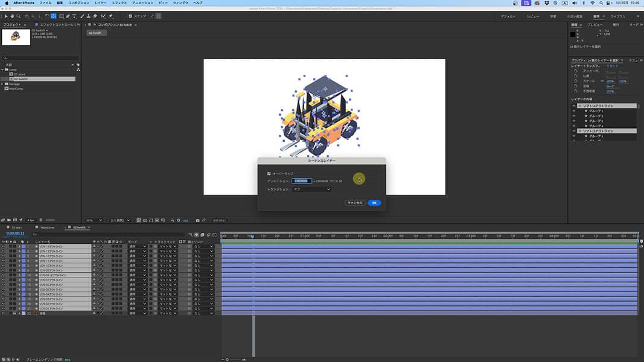Screen dimensions: 644x362
Task: Select the Hand tool in toolbar
Action: [x=13, y=16]
